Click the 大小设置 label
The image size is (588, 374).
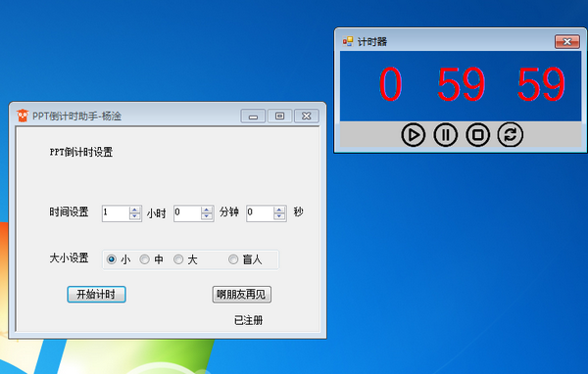click(x=69, y=258)
